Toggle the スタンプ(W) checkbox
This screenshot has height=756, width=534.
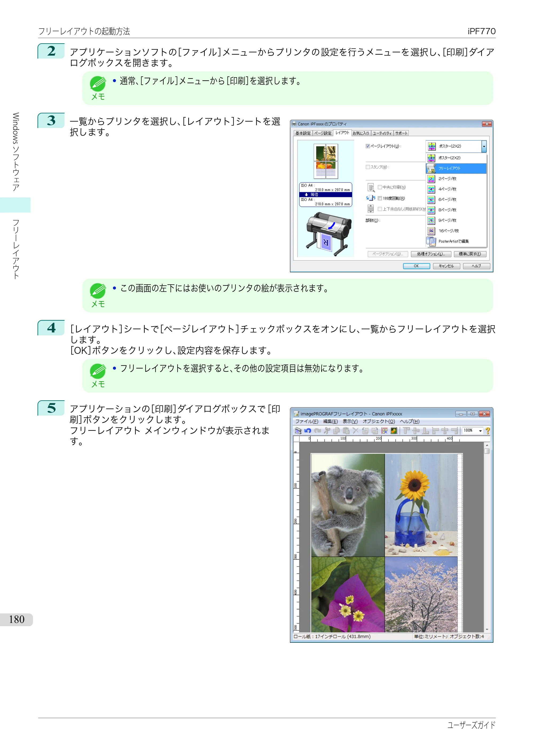click(x=367, y=167)
